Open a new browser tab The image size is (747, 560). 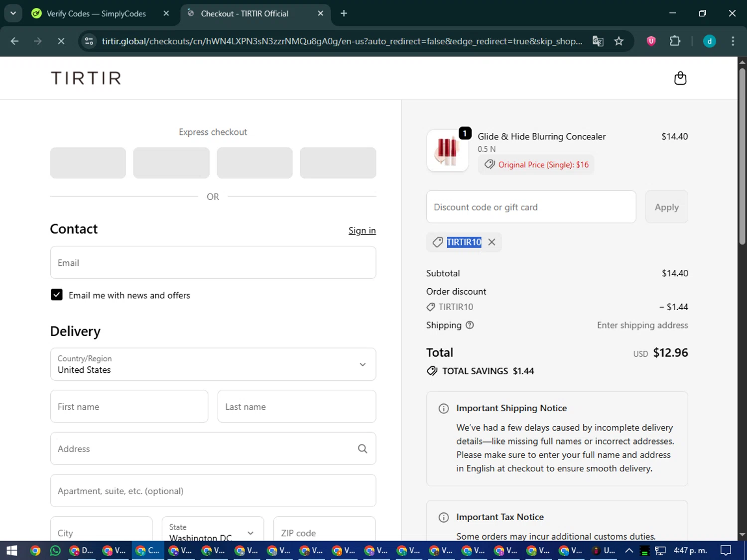(344, 13)
